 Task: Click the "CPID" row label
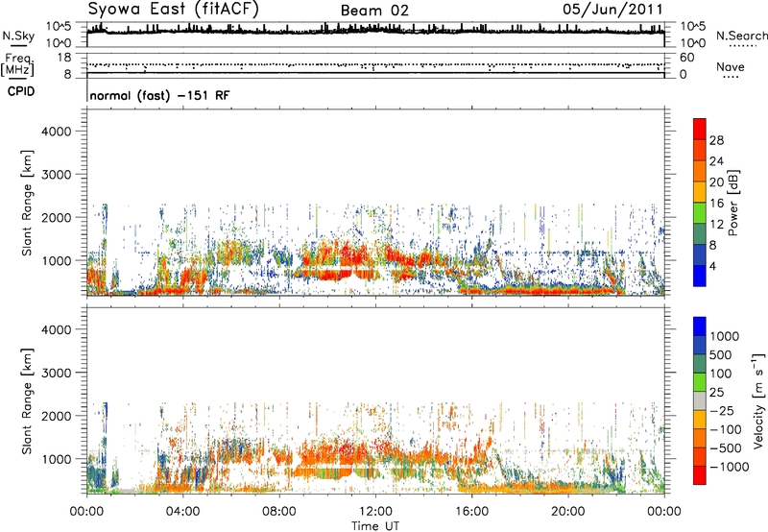click(x=21, y=91)
